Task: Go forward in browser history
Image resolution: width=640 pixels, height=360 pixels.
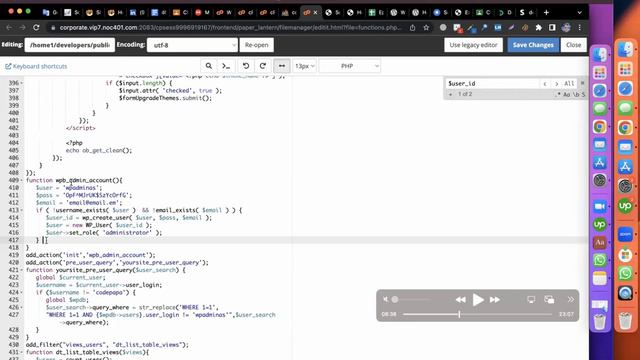Action: tap(22, 27)
